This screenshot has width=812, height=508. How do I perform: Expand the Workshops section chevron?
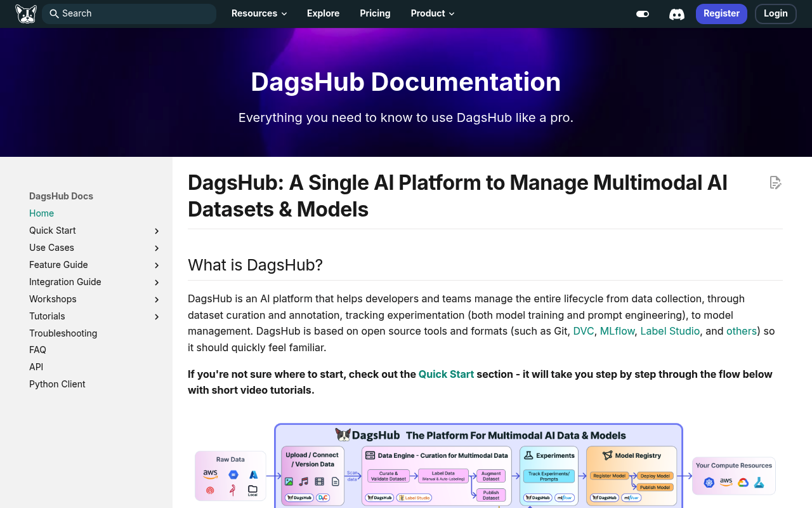pyautogui.click(x=157, y=300)
